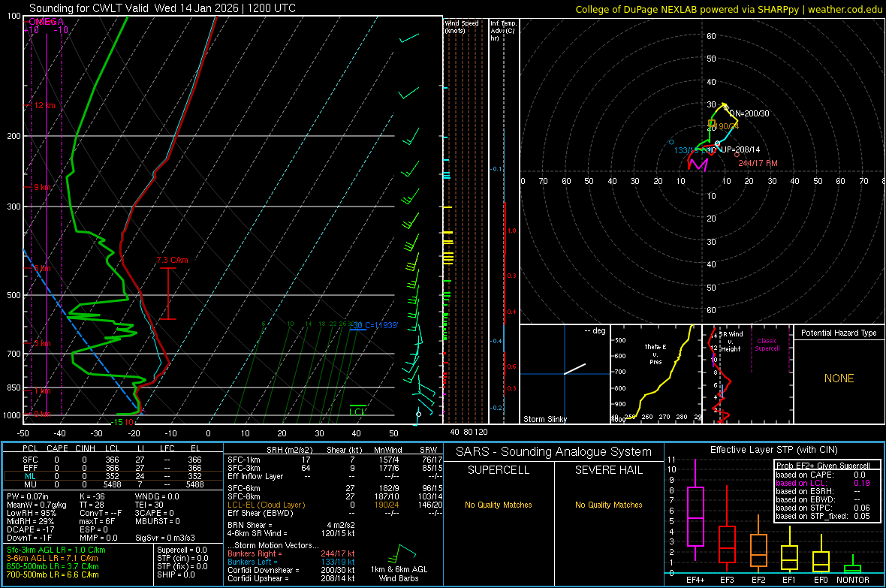Select the SEVERE HAIL column heading
The image size is (886, 588).
[609, 470]
